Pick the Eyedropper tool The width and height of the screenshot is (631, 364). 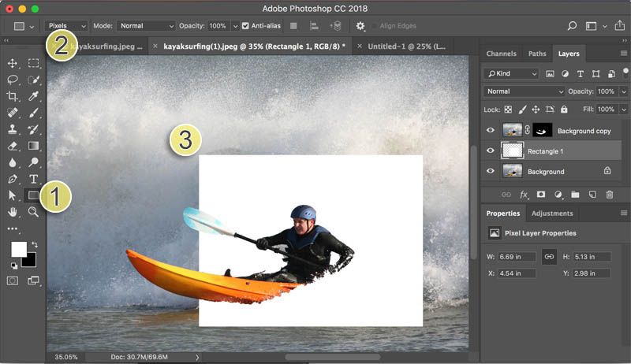point(33,96)
